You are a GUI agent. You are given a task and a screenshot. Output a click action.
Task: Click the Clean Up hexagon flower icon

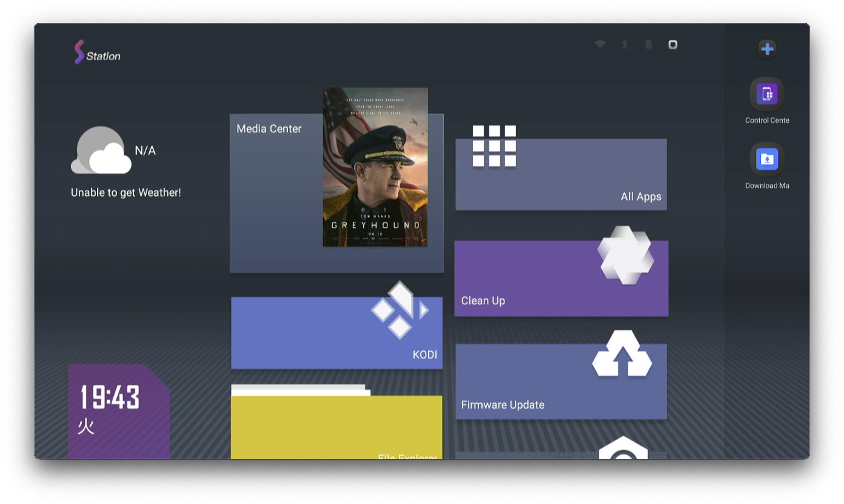[625, 255]
